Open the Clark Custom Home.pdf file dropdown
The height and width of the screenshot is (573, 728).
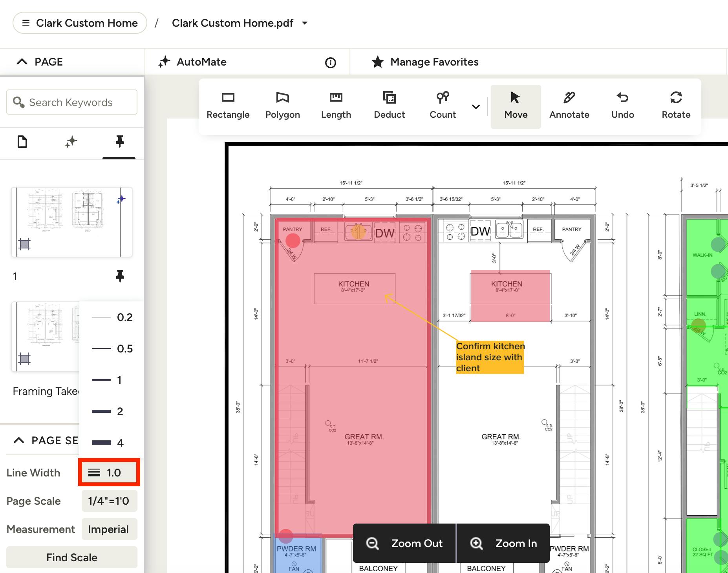tap(240, 23)
